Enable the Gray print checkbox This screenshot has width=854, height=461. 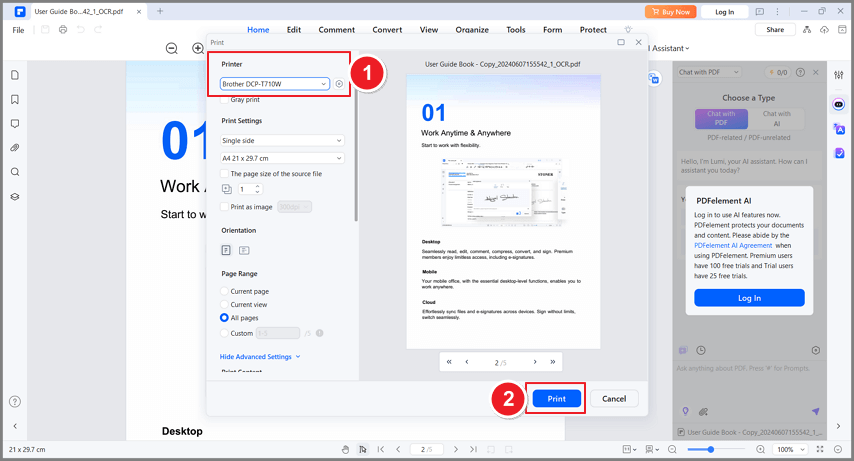[224, 100]
